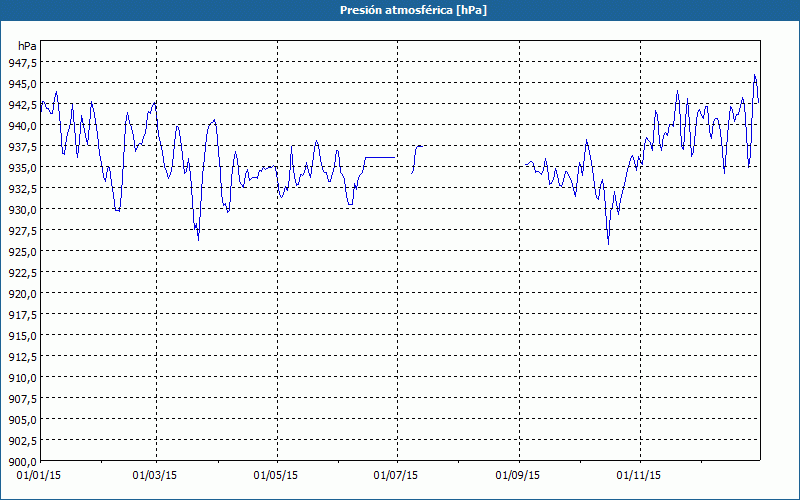Select the 902,5 y-axis label
The height and width of the screenshot is (500, 800).
[x=22, y=441]
